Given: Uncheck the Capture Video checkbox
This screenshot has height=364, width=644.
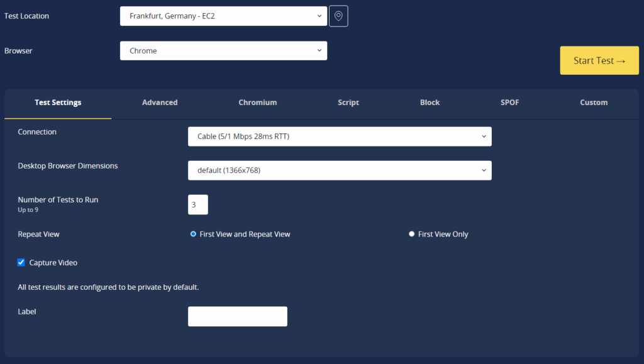Looking at the screenshot, I should pos(21,262).
